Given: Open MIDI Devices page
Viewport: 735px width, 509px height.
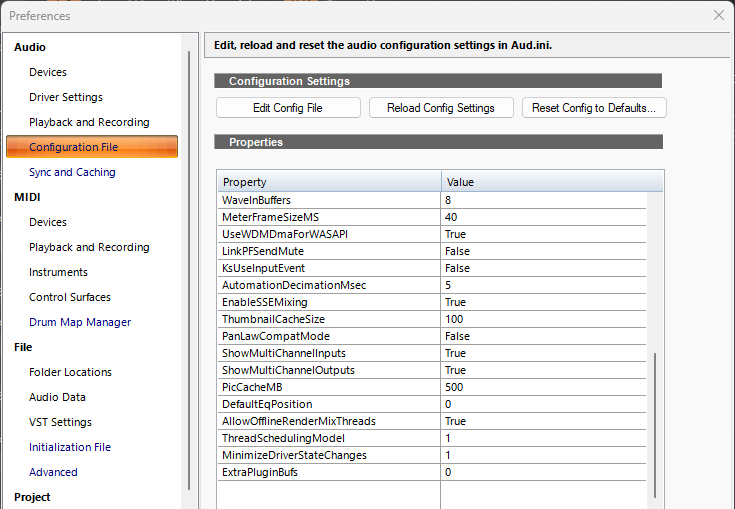Looking at the screenshot, I should [x=48, y=222].
